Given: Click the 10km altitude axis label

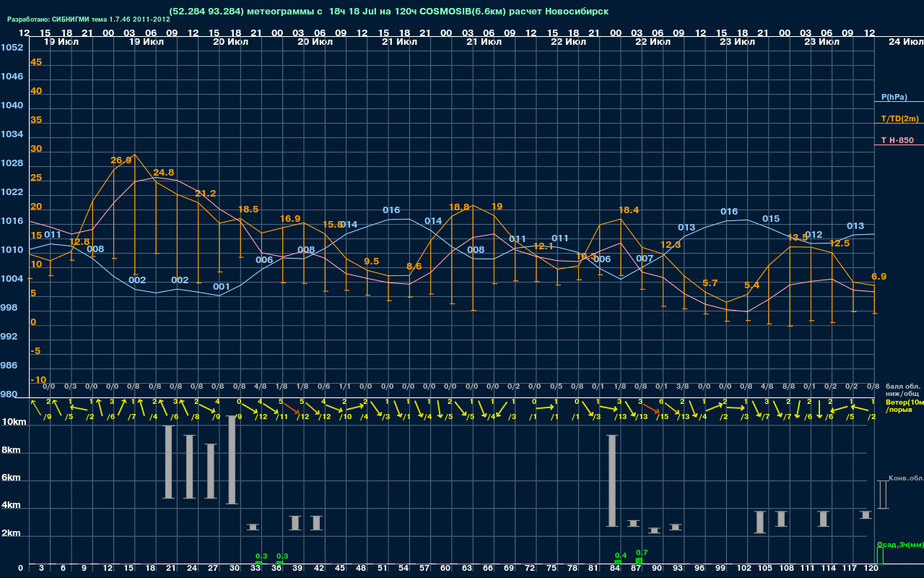Looking at the screenshot, I should pyautogui.click(x=14, y=422).
